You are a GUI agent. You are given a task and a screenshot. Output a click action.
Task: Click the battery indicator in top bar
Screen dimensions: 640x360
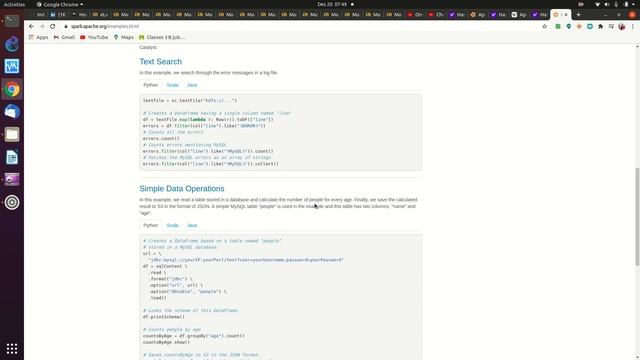(x=626, y=4)
